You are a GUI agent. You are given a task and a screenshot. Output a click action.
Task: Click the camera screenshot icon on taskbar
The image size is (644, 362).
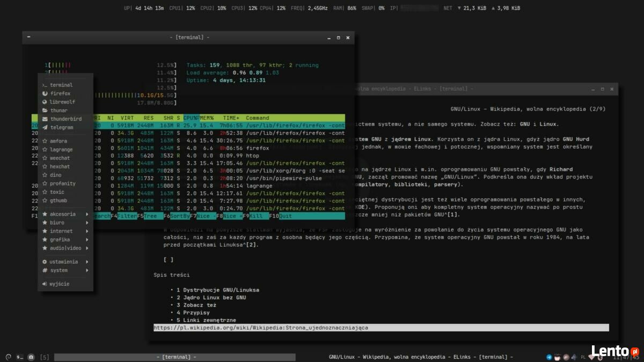point(31,357)
